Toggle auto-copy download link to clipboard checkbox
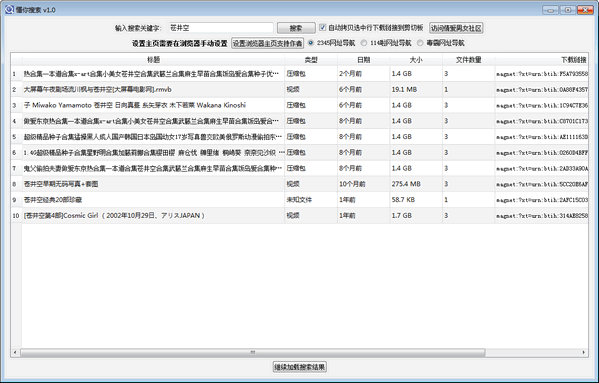Image resolution: width=599 pixels, height=383 pixels. (323, 27)
